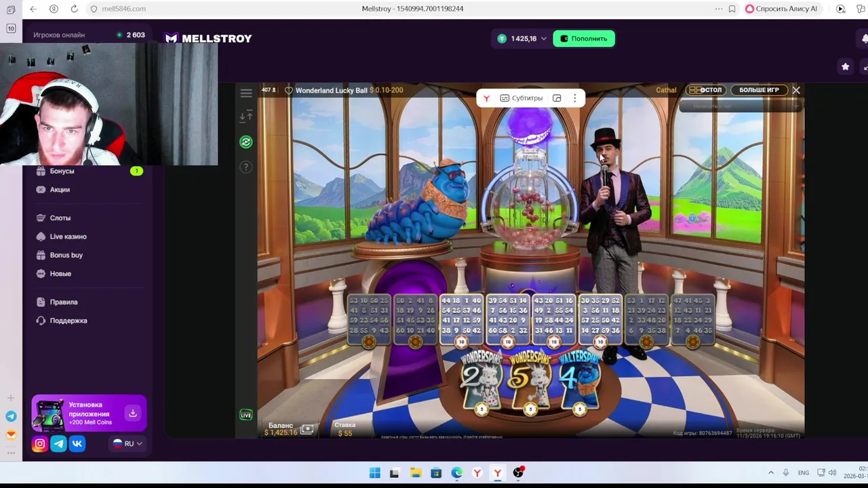Click the Yandex Y icon in video overlay
The width and height of the screenshot is (868, 488).
[486, 98]
